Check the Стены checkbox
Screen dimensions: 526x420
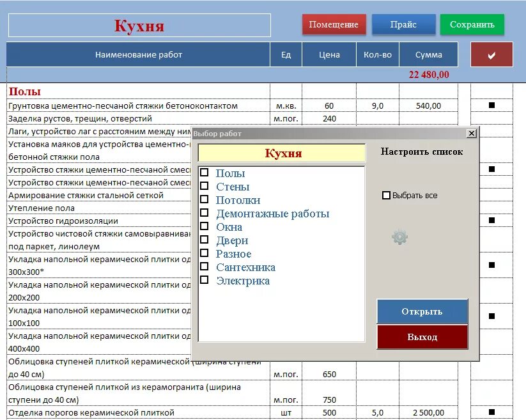pos(205,186)
